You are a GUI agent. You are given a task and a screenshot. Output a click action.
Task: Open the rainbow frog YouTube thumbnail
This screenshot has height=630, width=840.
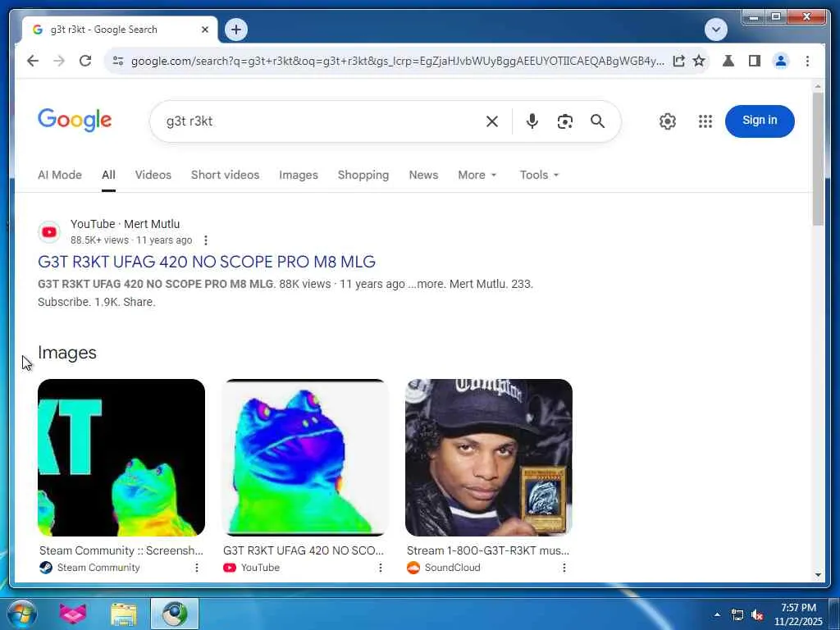305,458
